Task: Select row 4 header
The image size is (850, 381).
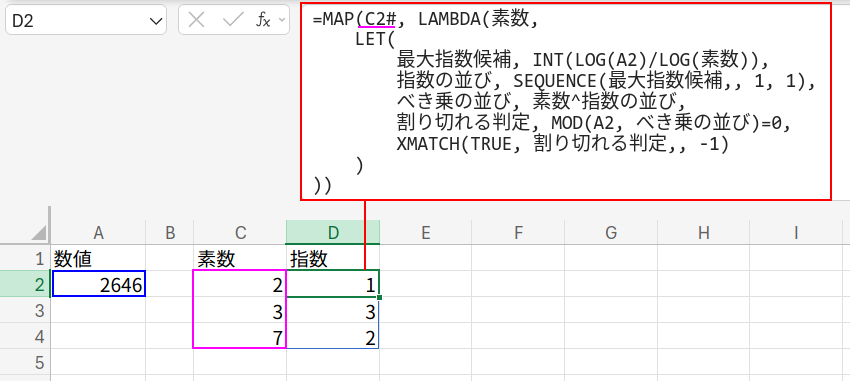Action: point(25,336)
